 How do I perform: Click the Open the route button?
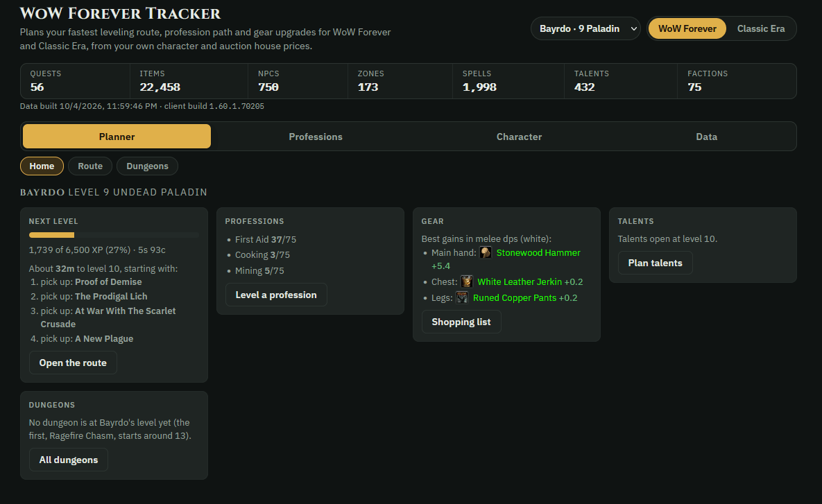(x=73, y=363)
